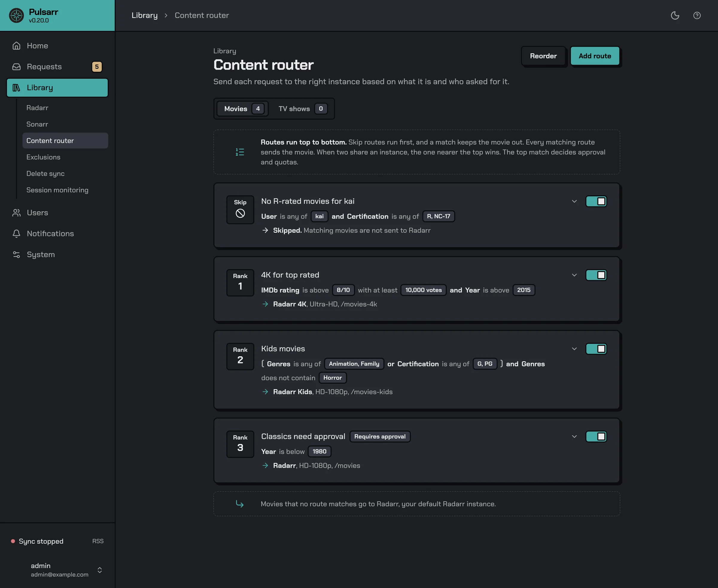Click the RSS label in status bar
Screen dimensions: 718x588
pos(98,541)
